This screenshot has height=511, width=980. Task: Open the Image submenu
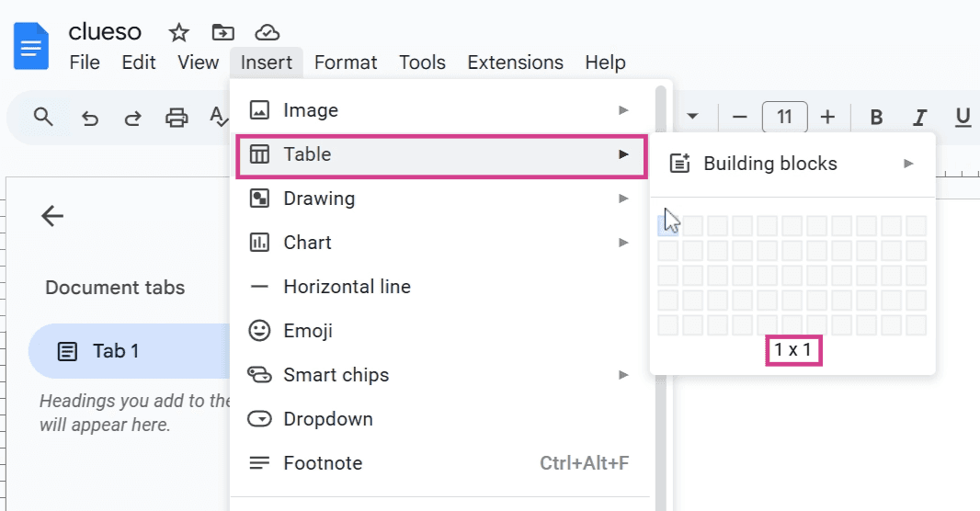[x=441, y=110]
